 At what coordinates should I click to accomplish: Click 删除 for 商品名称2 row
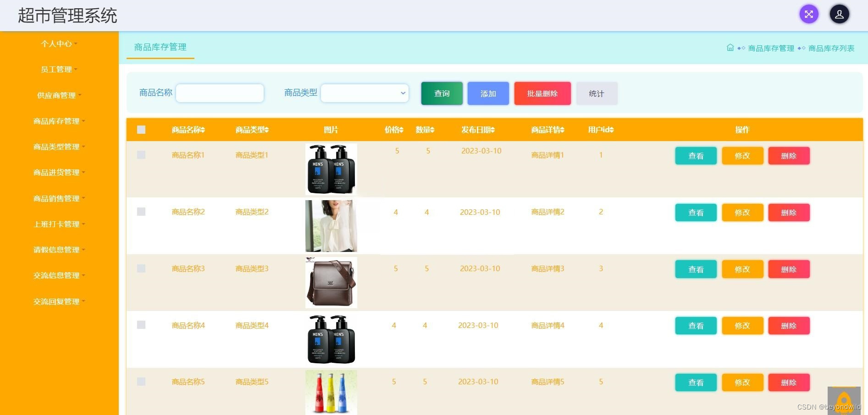coord(789,212)
